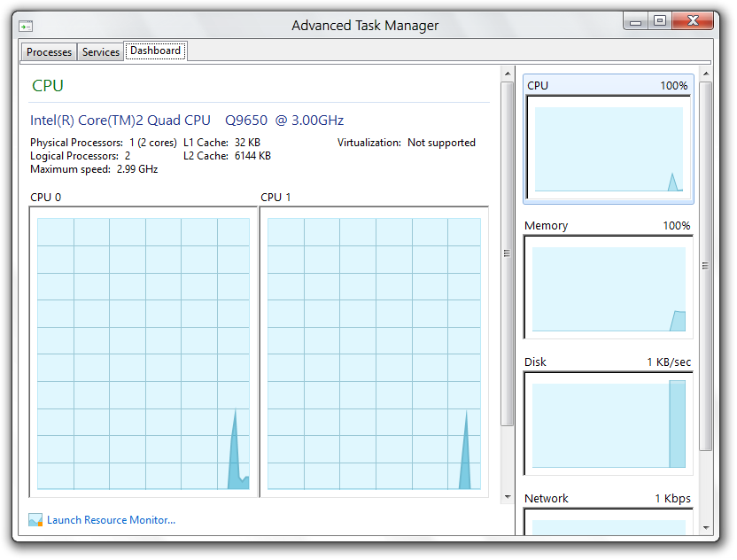
Task: Click the sidebar scrollbar thumb
Action: [705, 264]
